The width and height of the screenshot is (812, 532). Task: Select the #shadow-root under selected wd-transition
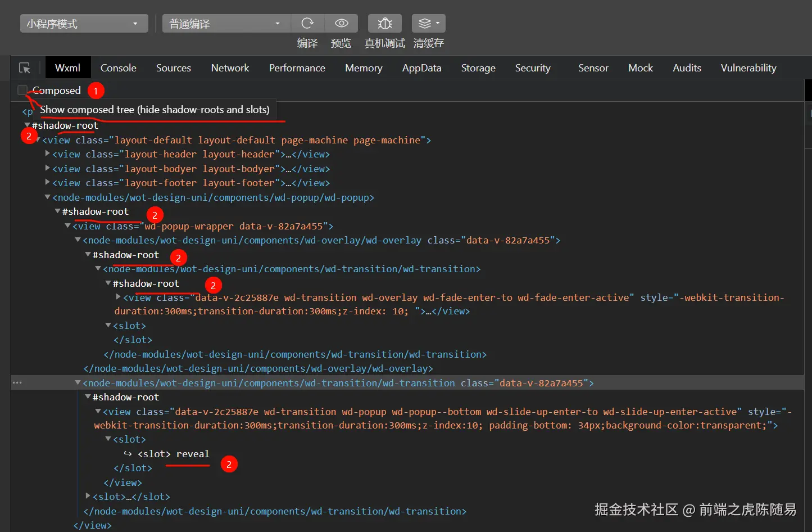click(x=126, y=397)
